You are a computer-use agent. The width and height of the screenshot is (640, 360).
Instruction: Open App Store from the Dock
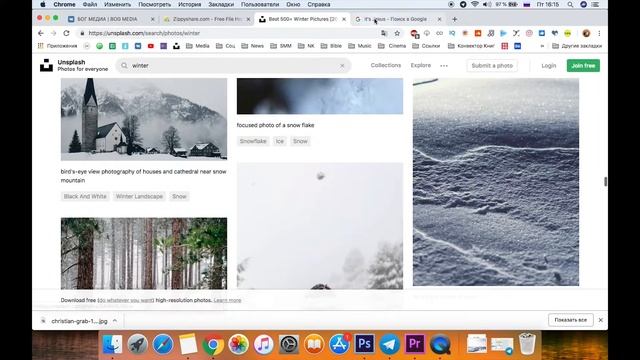(x=339, y=344)
